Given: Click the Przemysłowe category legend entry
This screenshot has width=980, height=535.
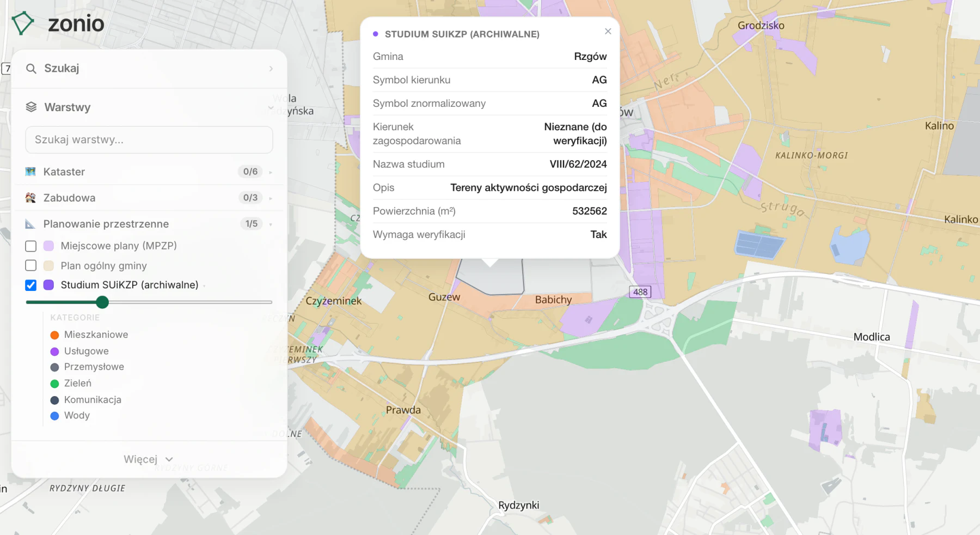Looking at the screenshot, I should point(87,367).
